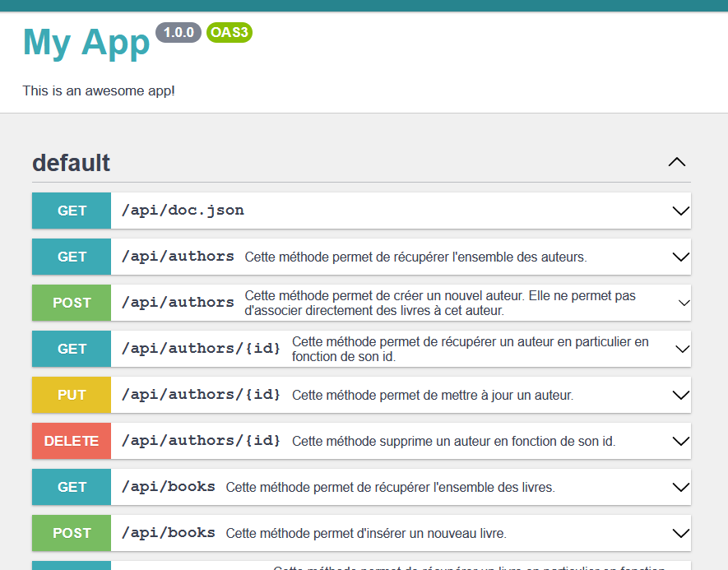Expand the POST /api/authors operation
This screenshot has width=728, height=570.
pos(680,303)
